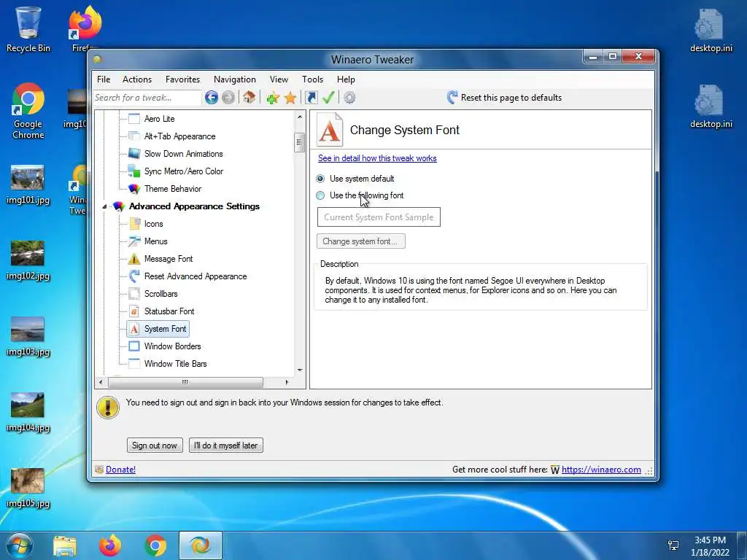Screen dimensions: 747x560
Task: Click the Icons item's icon in the tree
Action: (x=134, y=224)
